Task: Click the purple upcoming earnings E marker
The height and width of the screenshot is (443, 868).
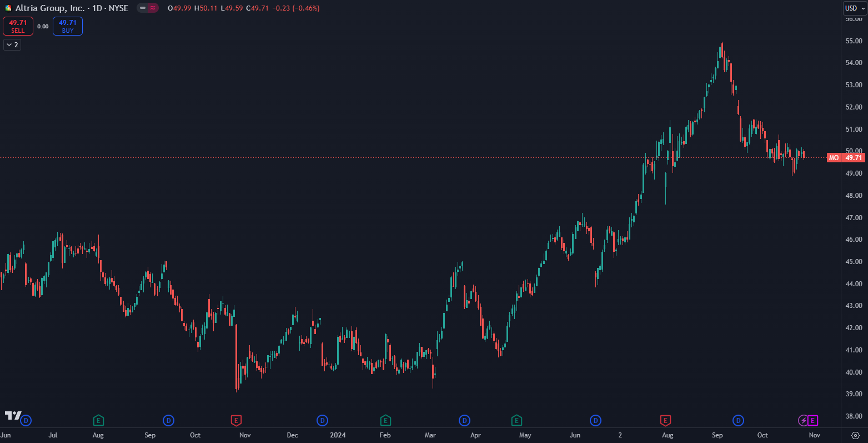Action: (813, 420)
